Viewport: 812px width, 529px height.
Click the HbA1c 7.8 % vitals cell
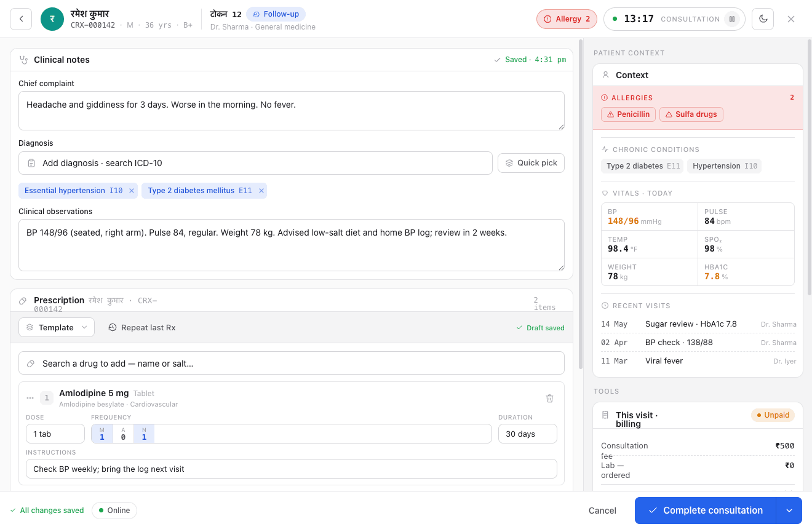coord(746,272)
